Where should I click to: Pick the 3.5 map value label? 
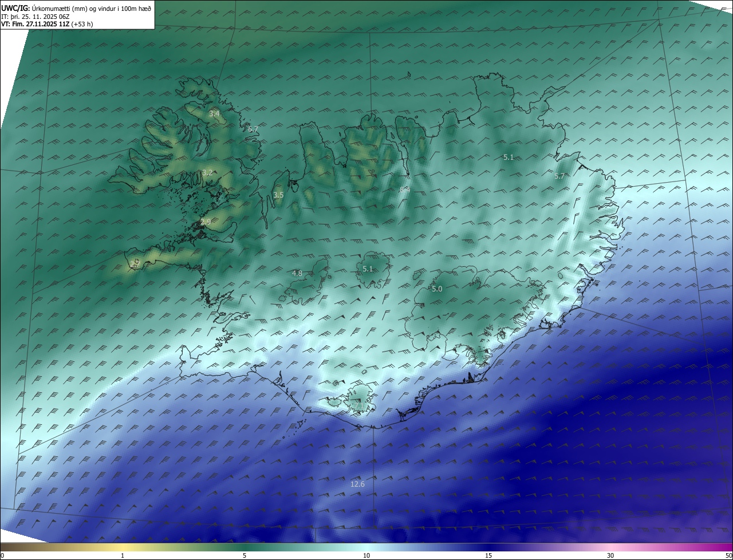point(278,195)
